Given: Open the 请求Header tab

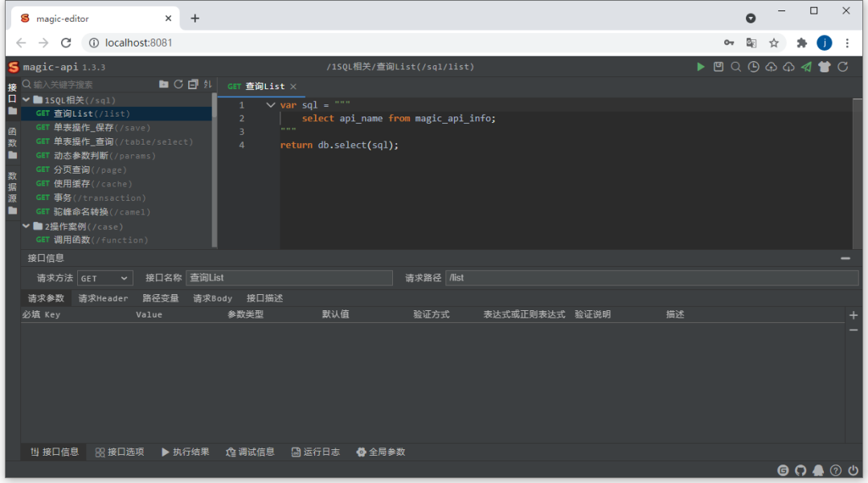Looking at the screenshot, I should click(x=102, y=297).
